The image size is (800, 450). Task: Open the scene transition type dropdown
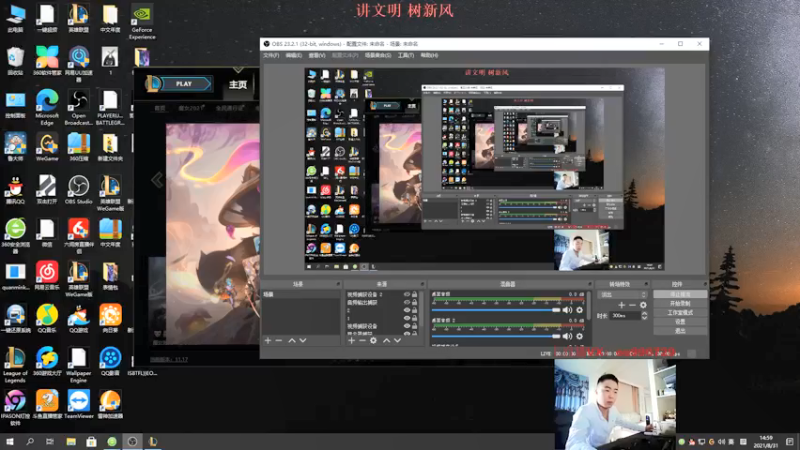click(622, 294)
